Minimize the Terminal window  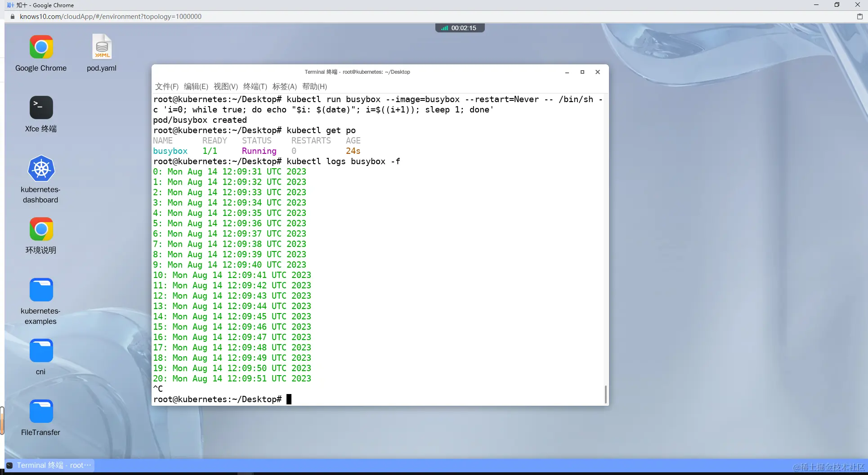567,72
